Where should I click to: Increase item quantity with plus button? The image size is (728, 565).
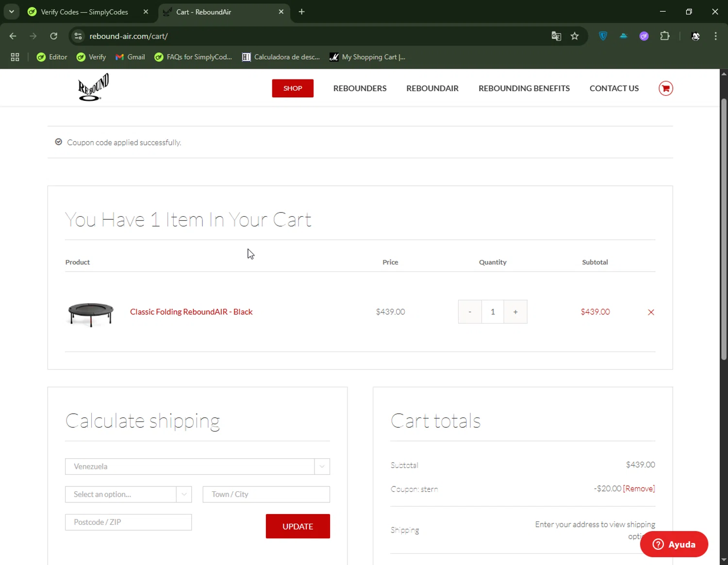(515, 312)
